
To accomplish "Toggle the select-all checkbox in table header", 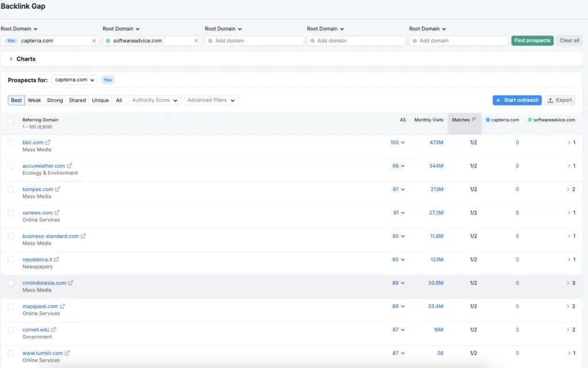I will click(11, 121).
